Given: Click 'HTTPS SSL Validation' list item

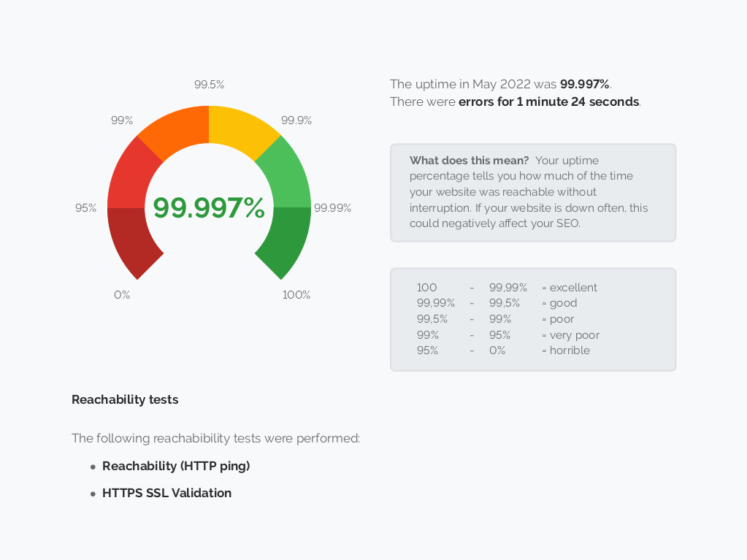Looking at the screenshot, I should pos(166,494).
